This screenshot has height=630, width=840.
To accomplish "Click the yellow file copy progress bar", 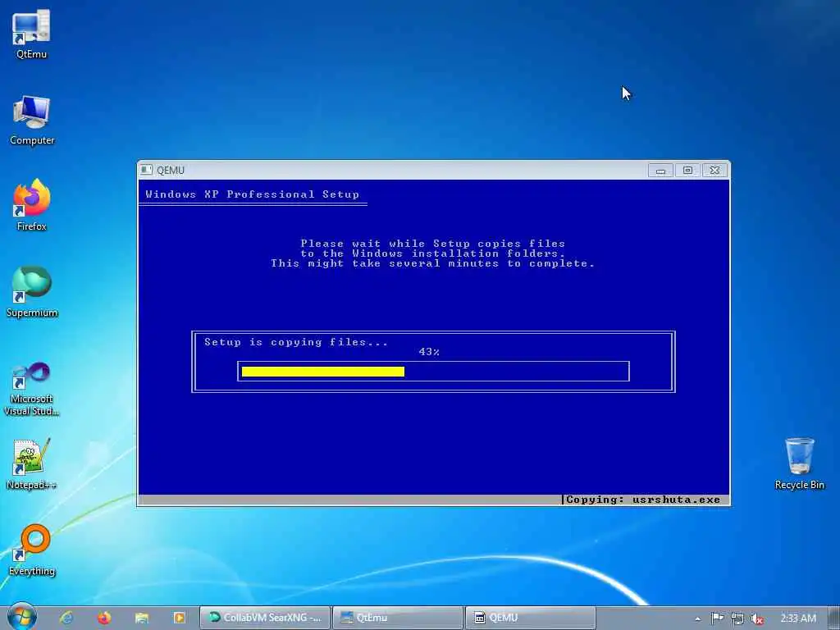I will pos(323,372).
